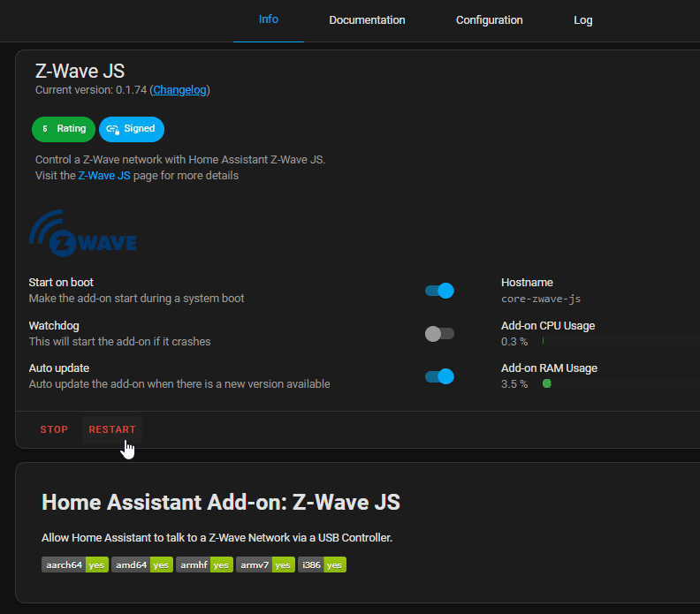Image resolution: width=700 pixels, height=614 pixels.
Task: Disable the Start on boot toggle
Action: point(439,291)
